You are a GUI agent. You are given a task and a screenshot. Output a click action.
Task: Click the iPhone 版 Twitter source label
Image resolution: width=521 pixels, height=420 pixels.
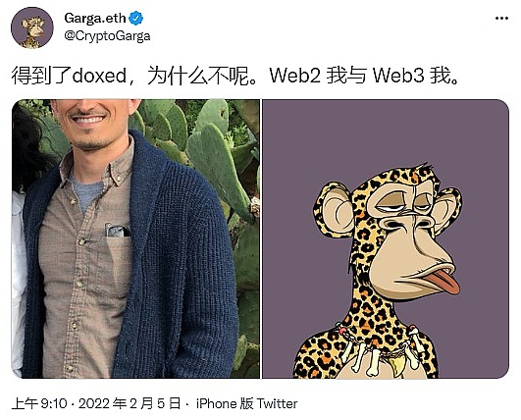tap(246, 403)
